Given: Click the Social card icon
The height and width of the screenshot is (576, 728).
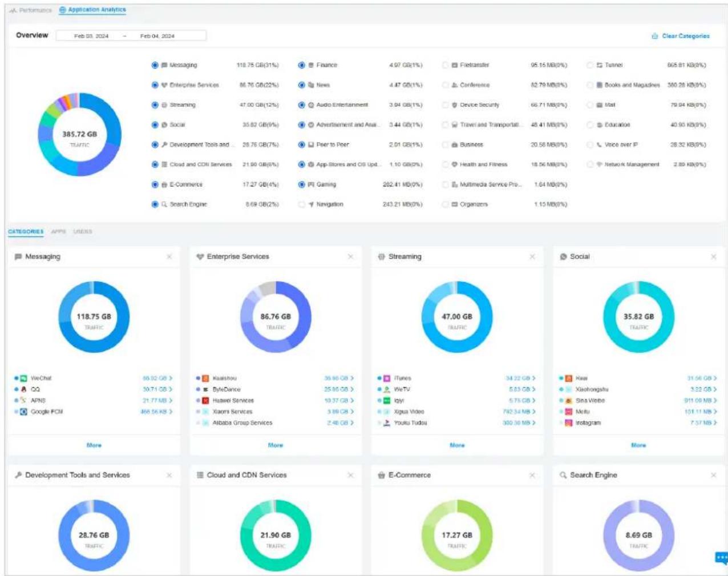Looking at the screenshot, I should point(563,257).
